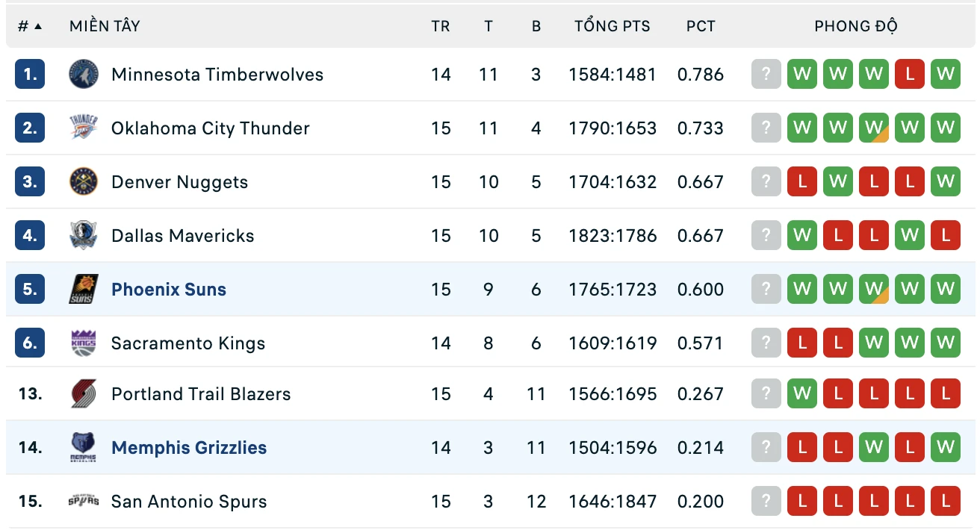Click the Sacramento Kings logo icon
This screenshot has width=980, height=530.
[x=84, y=343]
